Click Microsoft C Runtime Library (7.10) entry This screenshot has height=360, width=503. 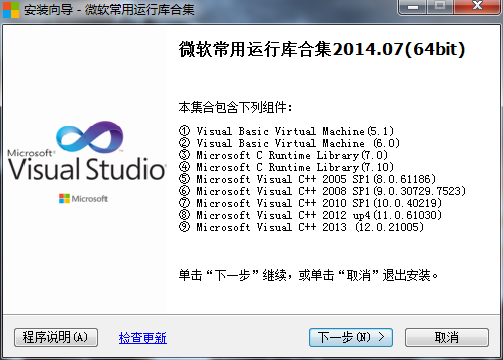286,167
